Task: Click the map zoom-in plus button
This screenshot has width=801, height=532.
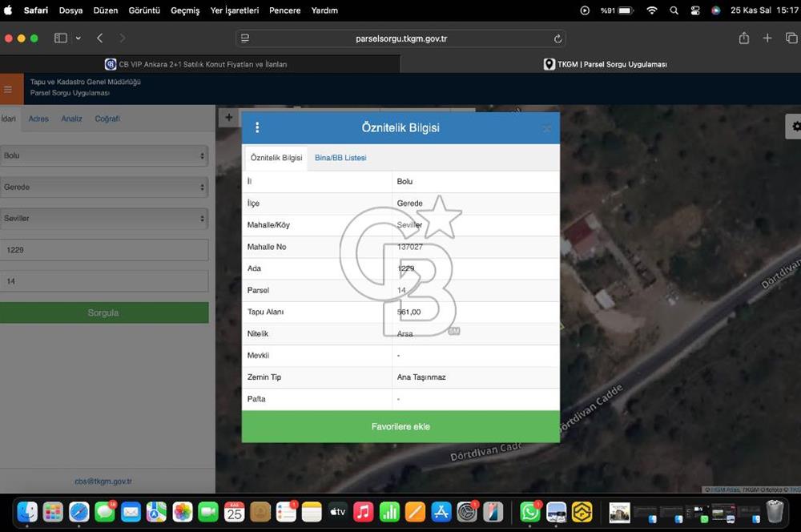Action: (229, 118)
